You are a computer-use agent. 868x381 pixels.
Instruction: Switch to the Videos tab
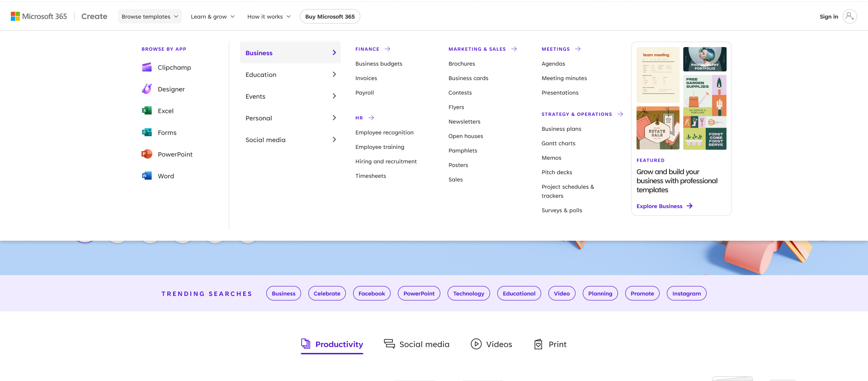point(491,344)
